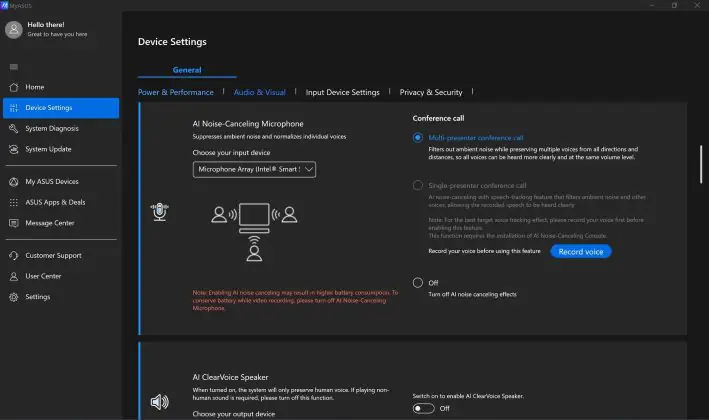The width and height of the screenshot is (709, 420).
Task: Click the user avatar icon
Action: point(14,30)
